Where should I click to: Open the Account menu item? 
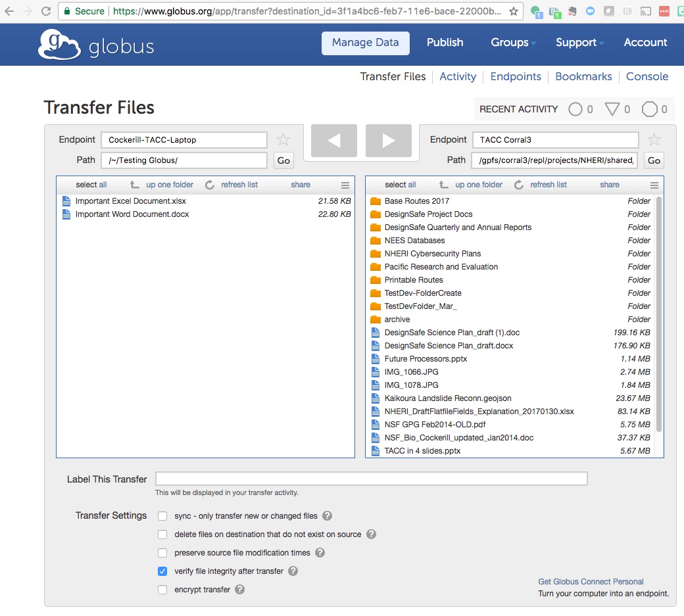(x=645, y=42)
